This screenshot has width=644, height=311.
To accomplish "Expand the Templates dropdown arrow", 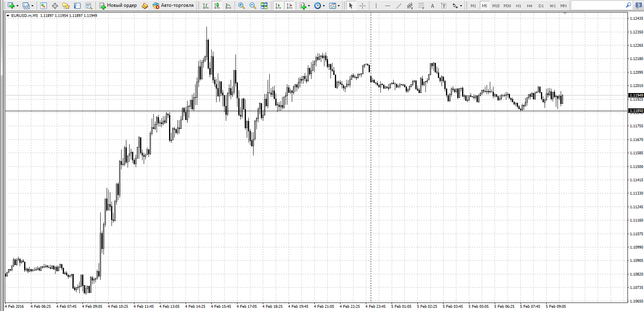I will pyautogui.click(x=339, y=6).
